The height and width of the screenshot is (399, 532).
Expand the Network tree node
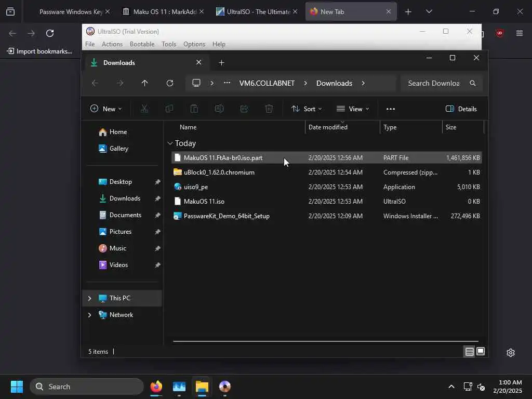(89, 315)
